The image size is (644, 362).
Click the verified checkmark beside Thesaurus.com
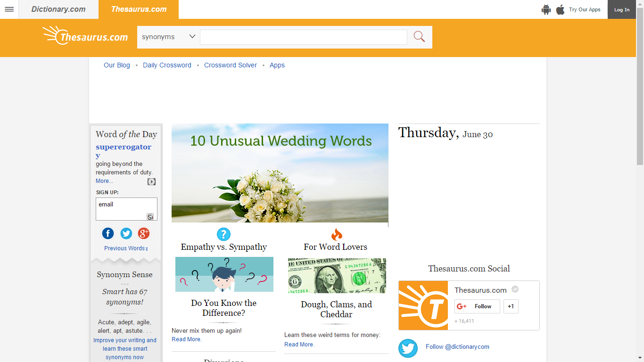point(515,289)
